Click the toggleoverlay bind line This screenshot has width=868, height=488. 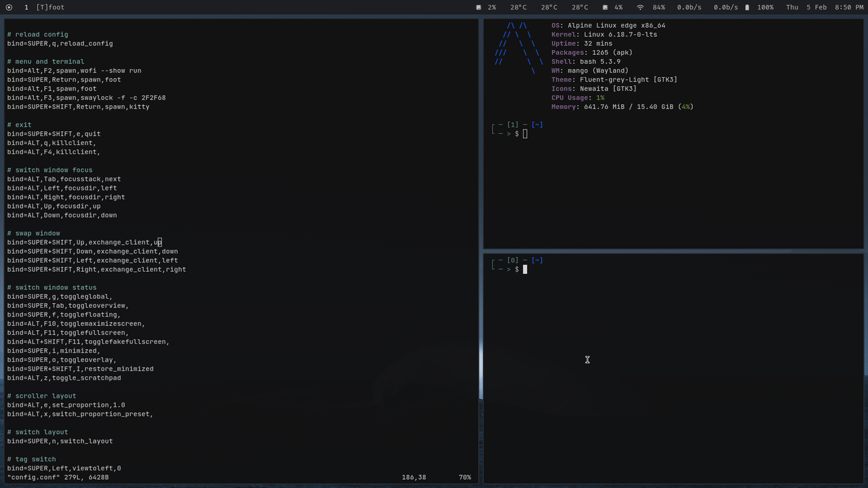62,360
